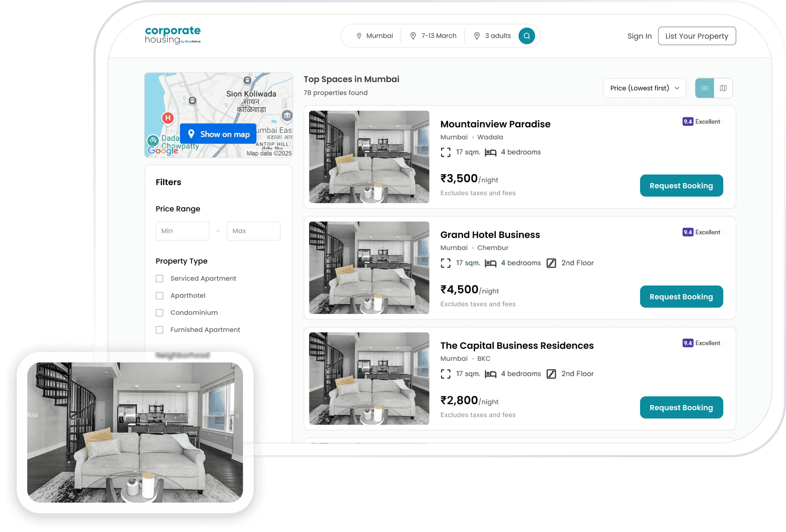Check the Serviced Apartment checkbox
786x532 pixels.
pos(160,279)
